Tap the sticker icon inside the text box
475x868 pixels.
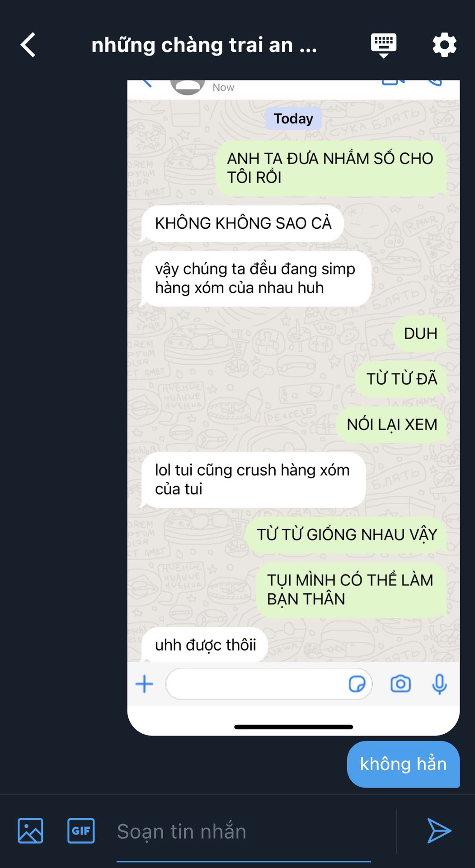coord(357,684)
